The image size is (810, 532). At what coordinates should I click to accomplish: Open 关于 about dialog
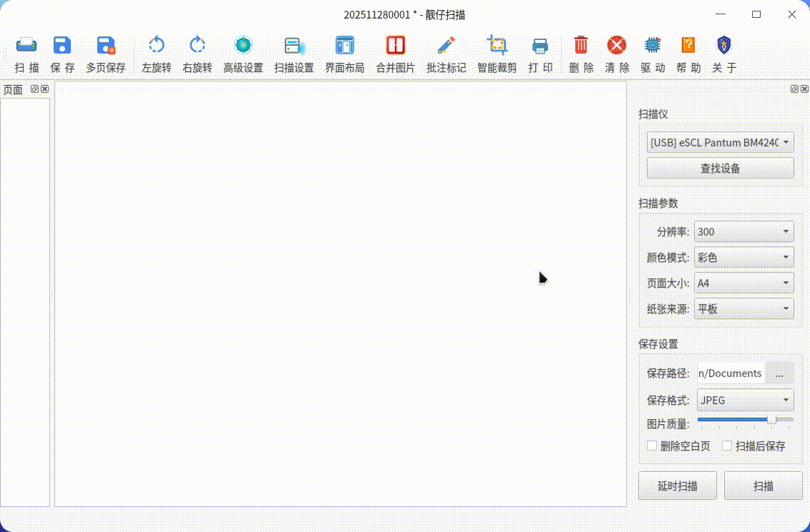pos(724,46)
